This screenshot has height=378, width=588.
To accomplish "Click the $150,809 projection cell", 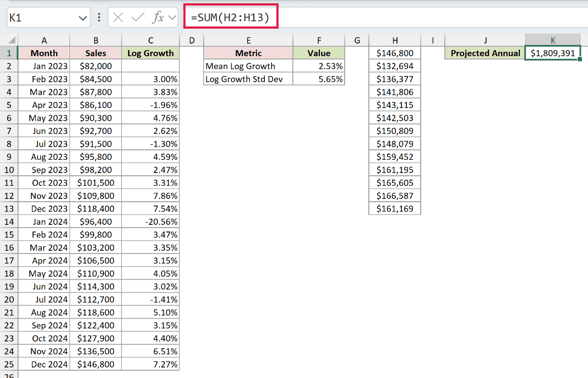I will coord(395,131).
